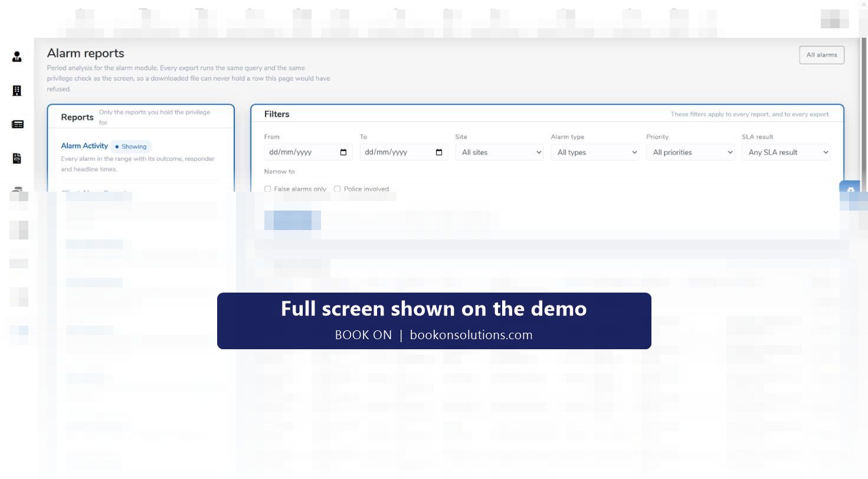Open the building sidebar icon
Image resolution: width=868 pixels, height=479 pixels.
tap(17, 90)
